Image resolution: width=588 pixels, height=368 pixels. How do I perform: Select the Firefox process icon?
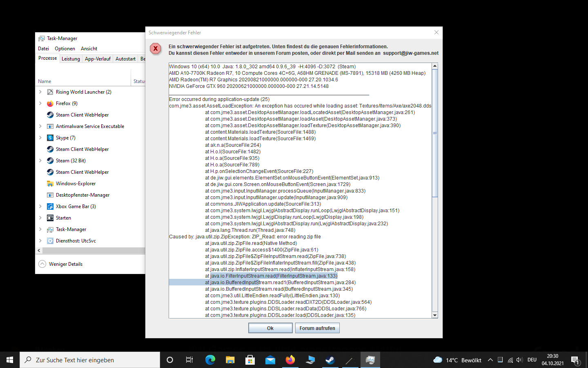(x=50, y=103)
